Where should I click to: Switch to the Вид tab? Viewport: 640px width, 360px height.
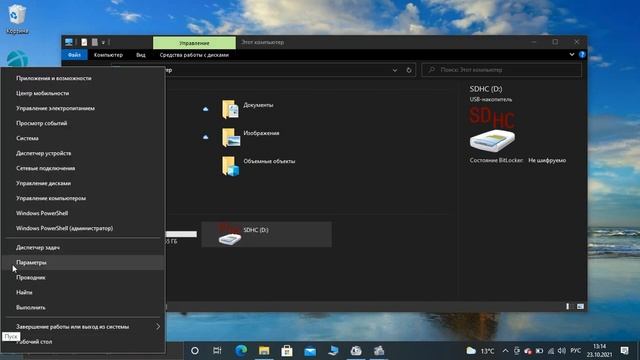141,55
